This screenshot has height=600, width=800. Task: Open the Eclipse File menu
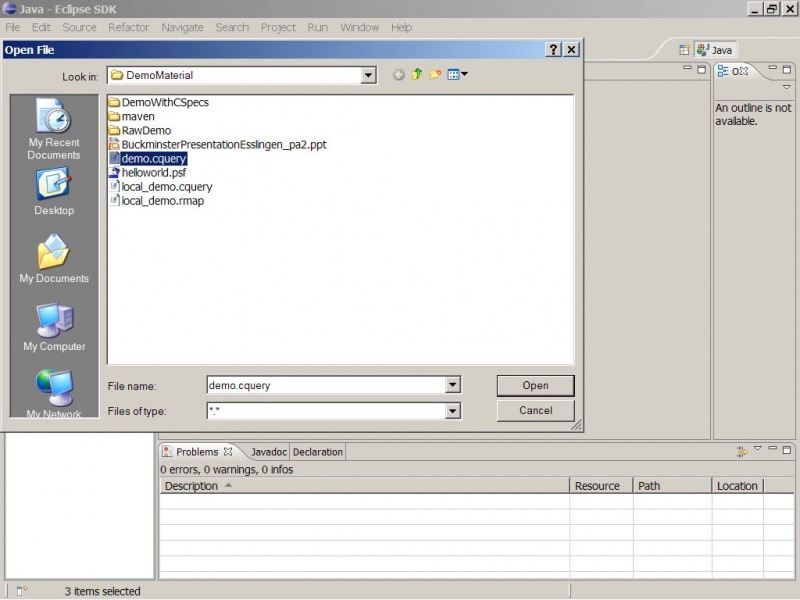[x=13, y=28]
